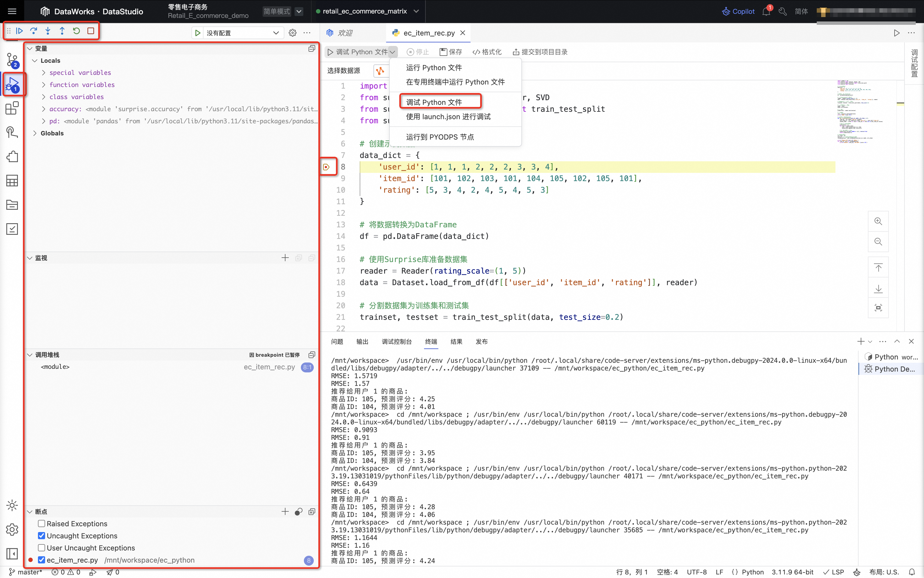Click the 格式化 format button
Image resolution: width=924 pixels, height=578 pixels.
(487, 52)
